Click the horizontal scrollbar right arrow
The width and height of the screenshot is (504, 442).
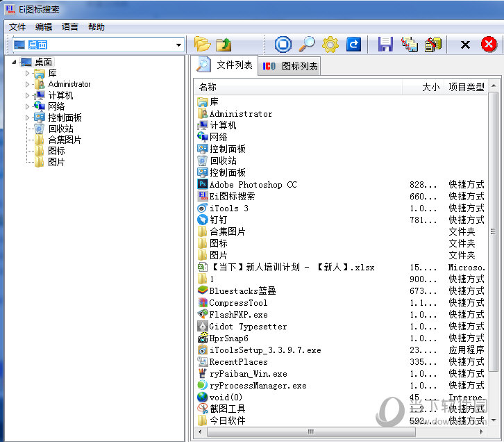pyautogui.click(x=482, y=432)
